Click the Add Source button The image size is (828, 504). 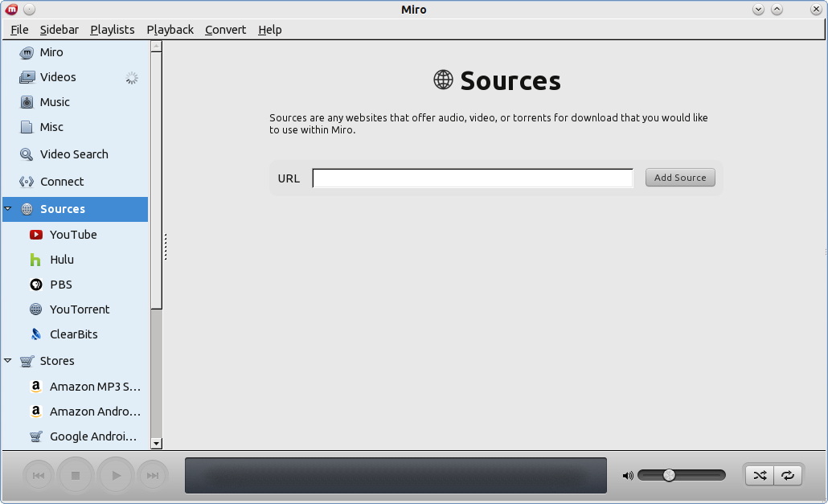(x=680, y=178)
